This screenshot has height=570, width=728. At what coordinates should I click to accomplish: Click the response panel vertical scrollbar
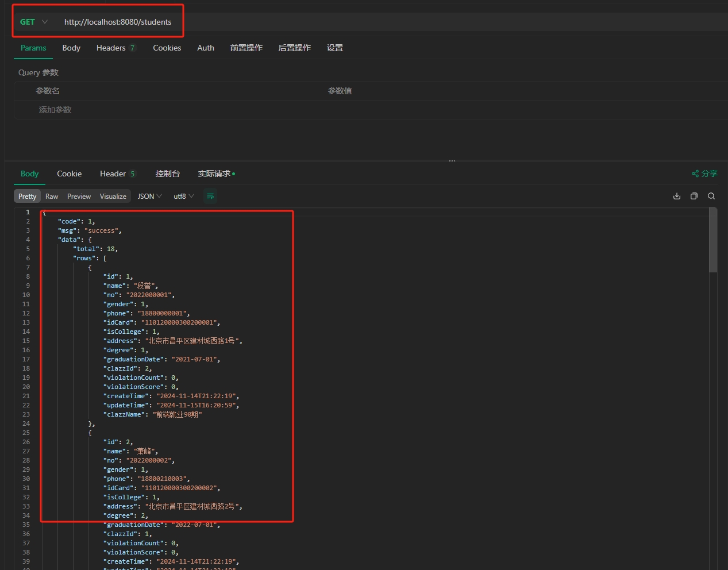click(713, 241)
